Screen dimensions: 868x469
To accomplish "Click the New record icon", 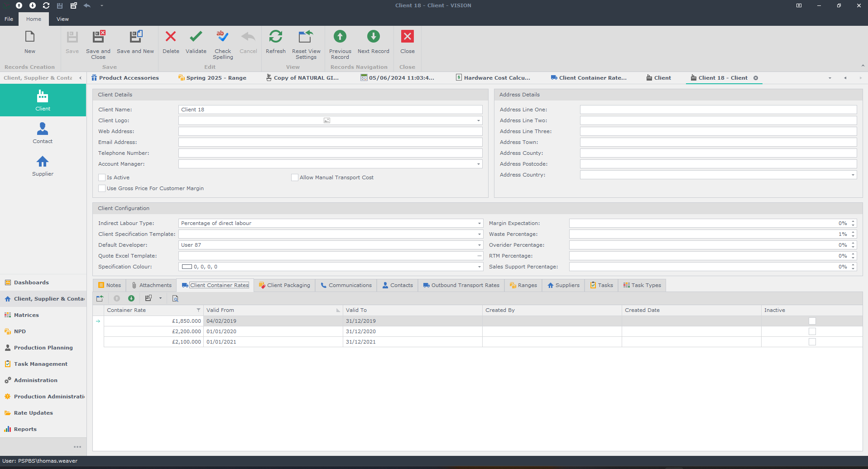I will (x=30, y=37).
